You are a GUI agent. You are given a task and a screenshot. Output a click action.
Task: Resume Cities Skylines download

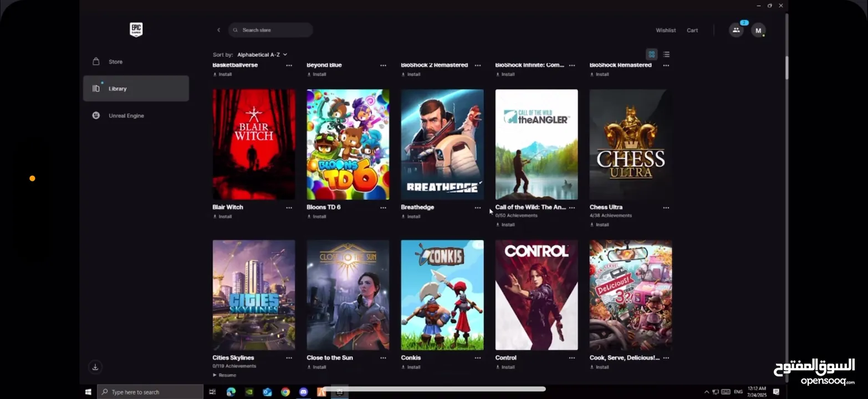[x=224, y=375]
